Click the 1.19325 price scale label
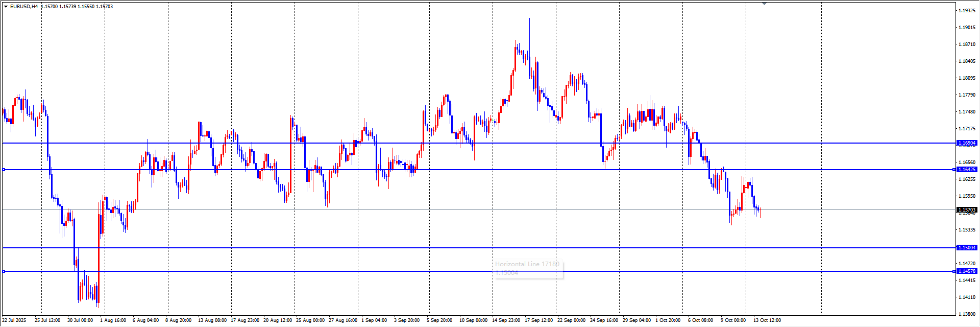This screenshot has height=327, width=980. tap(967, 11)
